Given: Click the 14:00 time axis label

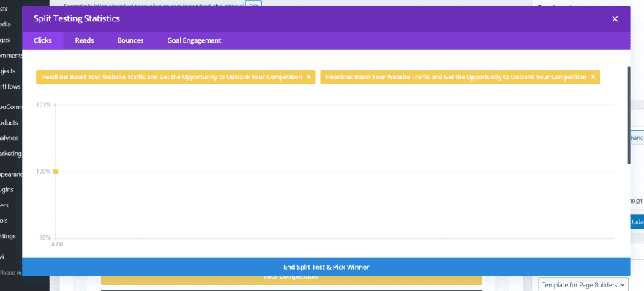Looking at the screenshot, I should [56, 245].
